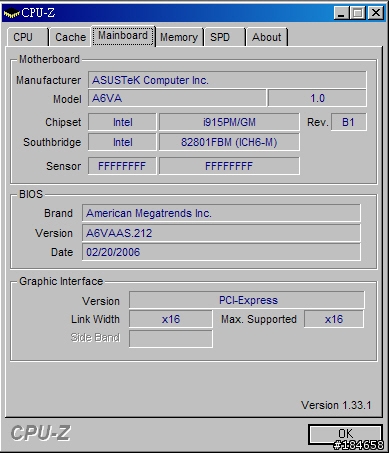The image size is (389, 453).
Task: Click the Chipset label
Action: pos(63,122)
